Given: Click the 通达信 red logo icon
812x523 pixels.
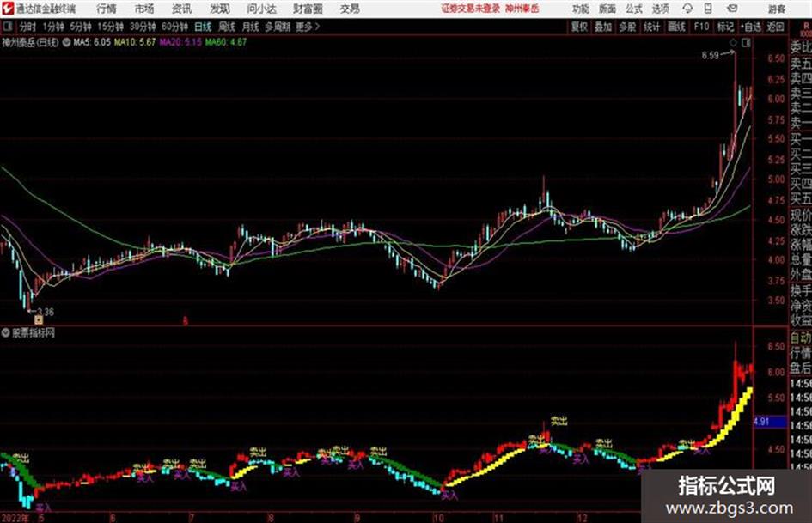Looking at the screenshot, I should (x=8, y=9).
